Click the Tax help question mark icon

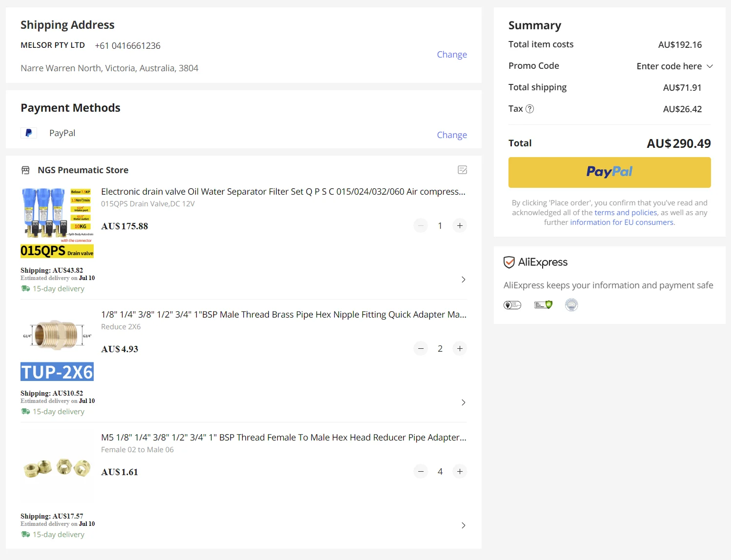(529, 109)
